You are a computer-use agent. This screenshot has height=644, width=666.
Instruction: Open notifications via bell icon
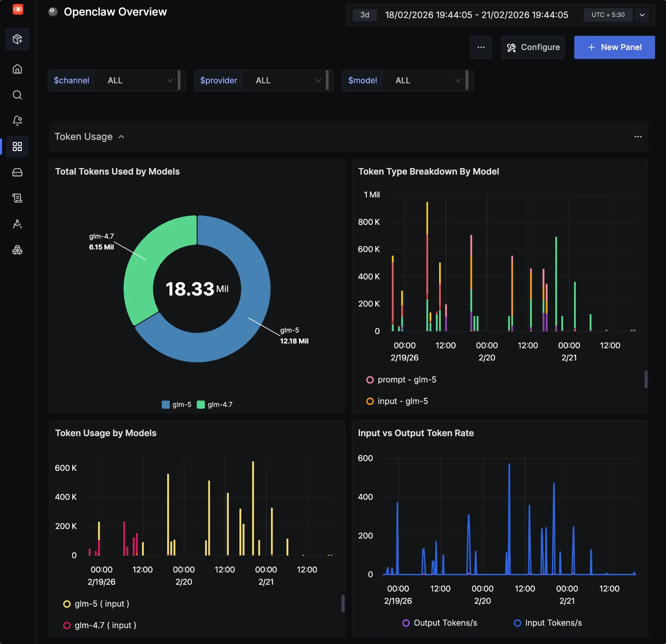[17, 120]
